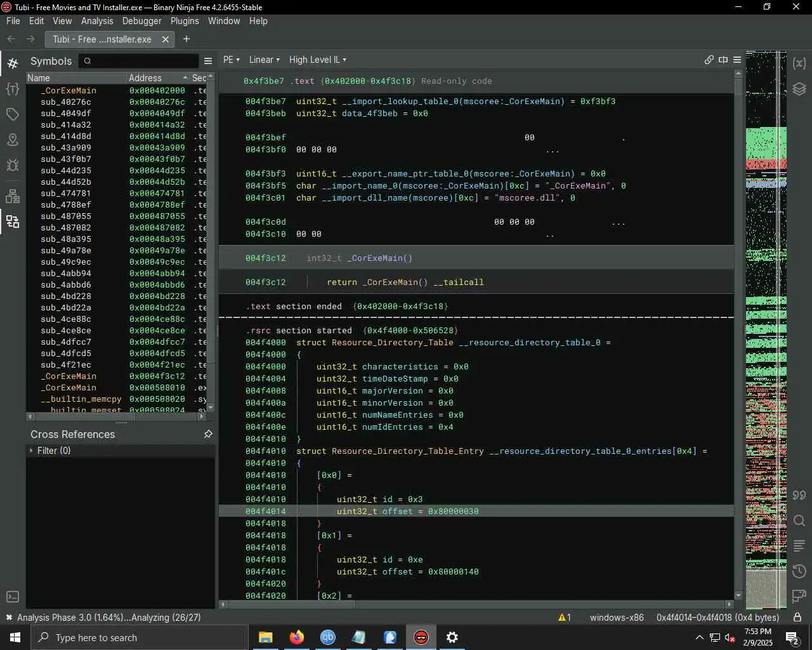Viewport: 812px width, 650px height.
Task: Click the warning indicator in status bar
Action: click(x=565, y=617)
